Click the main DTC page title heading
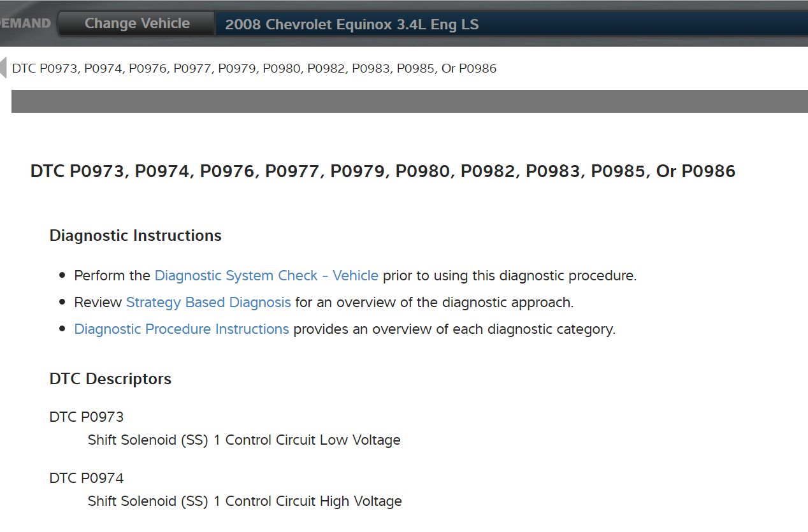The image size is (808, 532). 382,171
